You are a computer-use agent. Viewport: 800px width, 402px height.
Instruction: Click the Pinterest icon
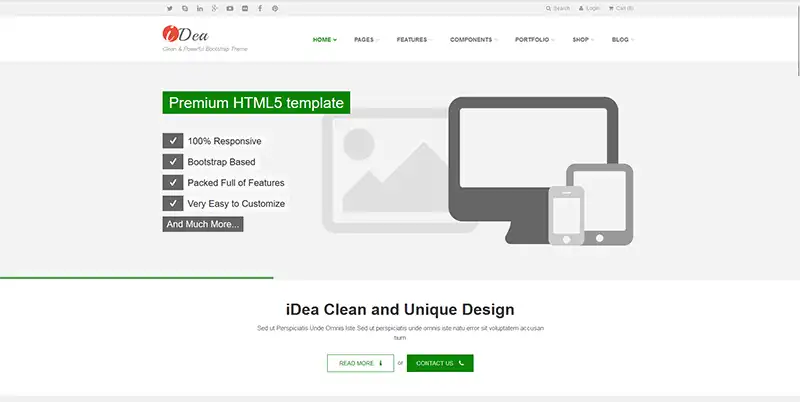coord(275,8)
